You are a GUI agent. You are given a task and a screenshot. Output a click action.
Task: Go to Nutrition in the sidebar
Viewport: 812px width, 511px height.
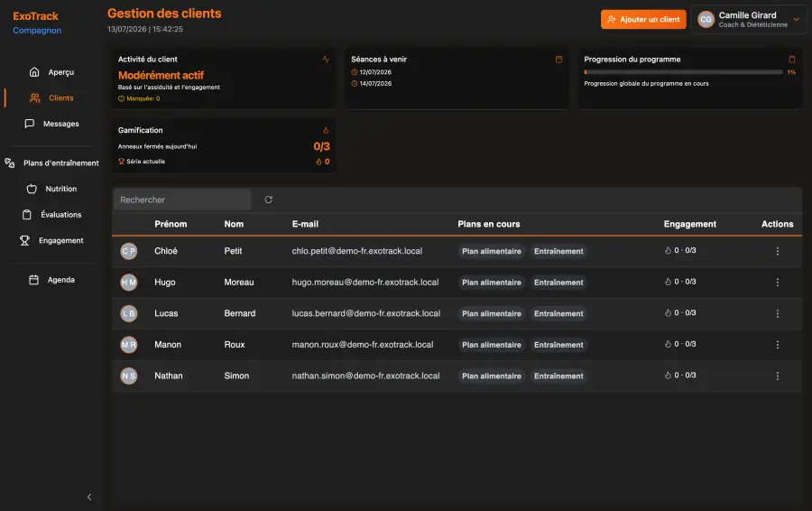tap(61, 189)
